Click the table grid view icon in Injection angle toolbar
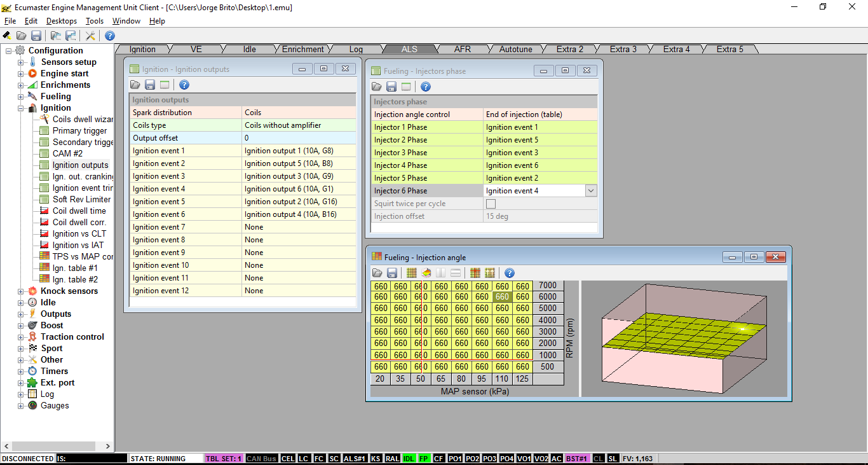 click(411, 273)
